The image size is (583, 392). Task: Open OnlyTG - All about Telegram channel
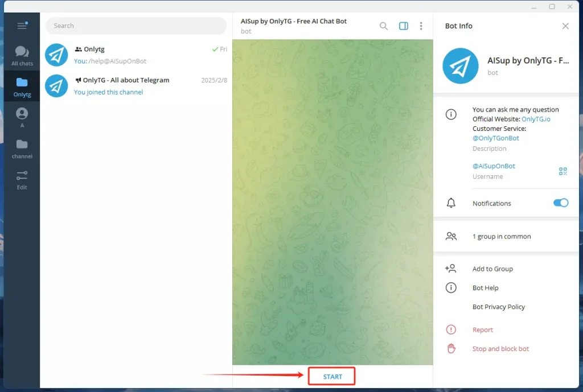pyautogui.click(x=136, y=86)
